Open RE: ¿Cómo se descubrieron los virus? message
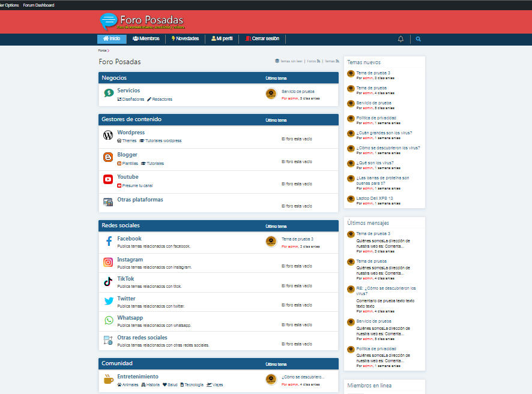The height and width of the screenshot is (394, 532). pyautogui.click(x=385, y=291)
